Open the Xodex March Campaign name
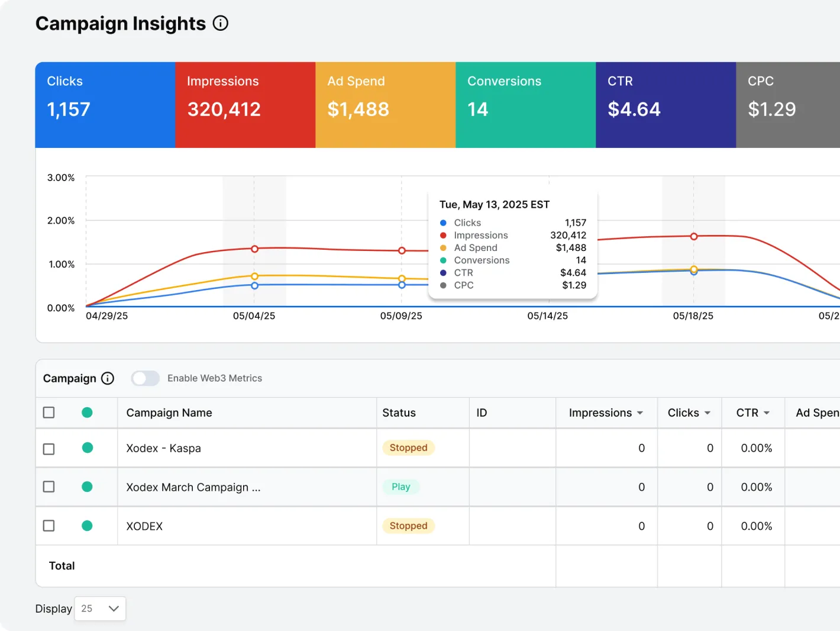This screenshot has height=631, width=840. tap(193, 487)
